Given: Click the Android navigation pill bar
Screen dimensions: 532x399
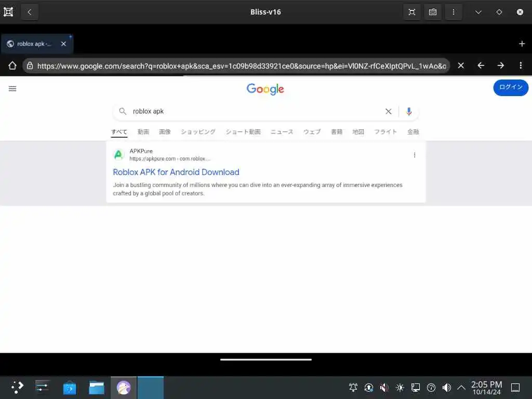Looking at the screenshot, I should (265, 360).
